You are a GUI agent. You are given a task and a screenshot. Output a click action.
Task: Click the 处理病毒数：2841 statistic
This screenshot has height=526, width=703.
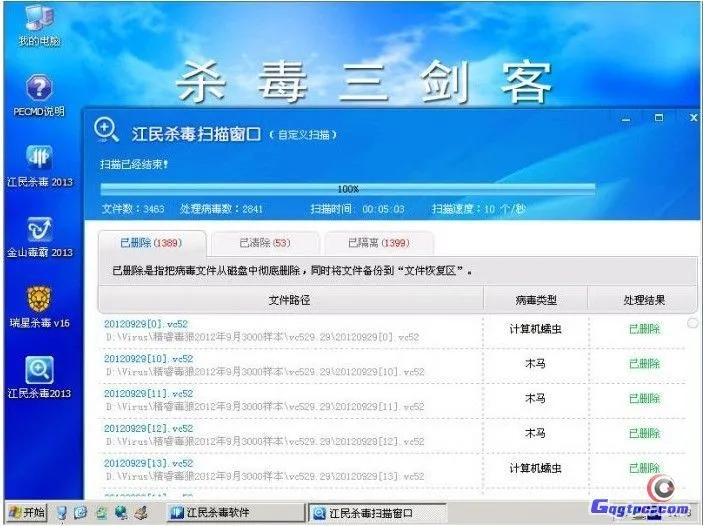[x=221, y=209]
